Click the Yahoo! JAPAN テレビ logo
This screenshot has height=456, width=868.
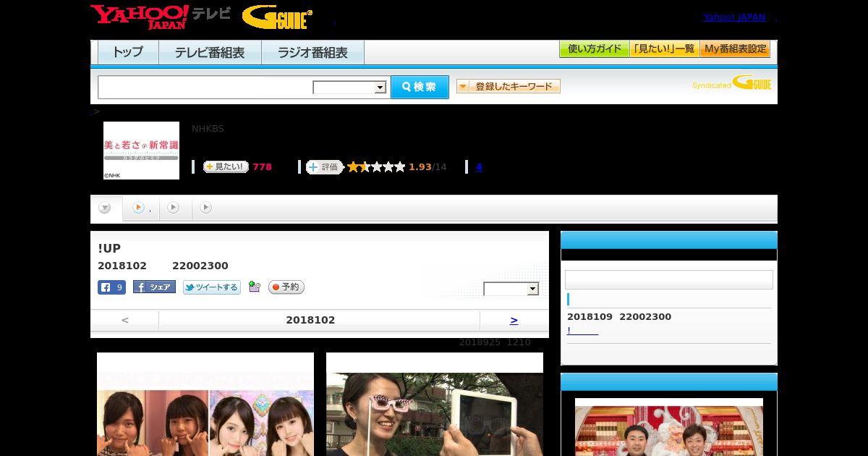[x=161, y=17]
